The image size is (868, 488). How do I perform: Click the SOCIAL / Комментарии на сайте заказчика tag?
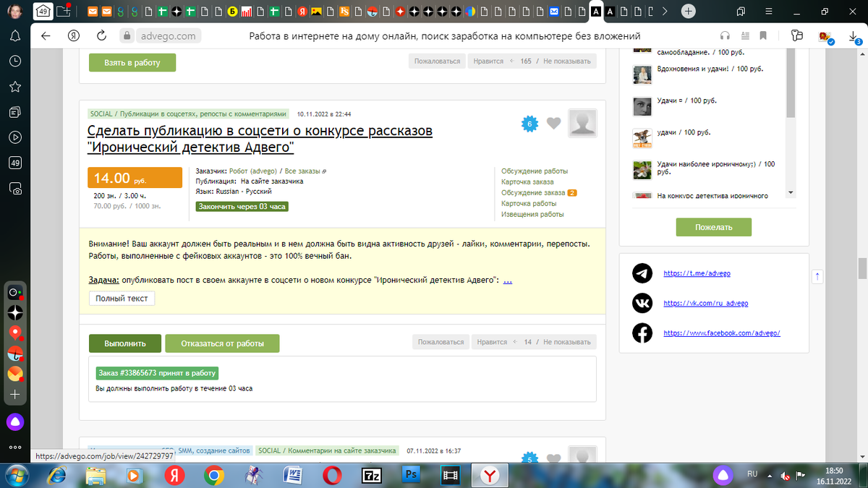point(328,450)
